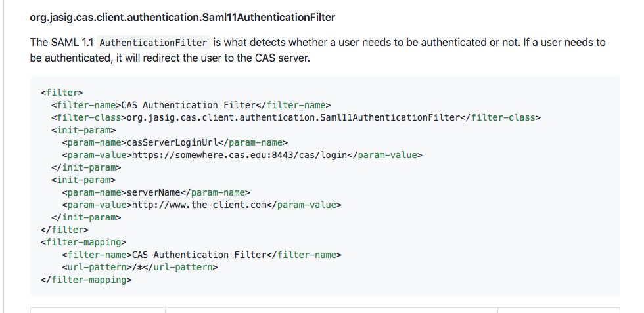The image size is (644, 313).
Task: Click the closing filter-mapping tag
Action: click(x=86, y=280)
